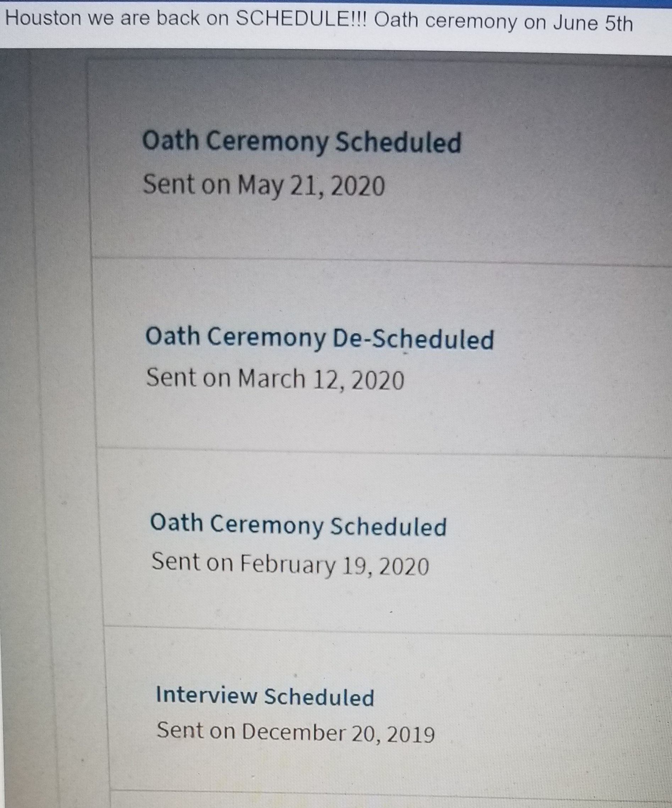Open the Oath Ceremony Scheduled notice from May
672x808 pixels.
click(301, 142)
